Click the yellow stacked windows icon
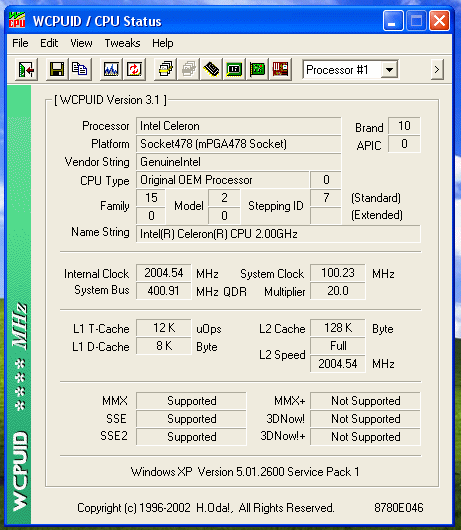 click(x=166, y=70)
